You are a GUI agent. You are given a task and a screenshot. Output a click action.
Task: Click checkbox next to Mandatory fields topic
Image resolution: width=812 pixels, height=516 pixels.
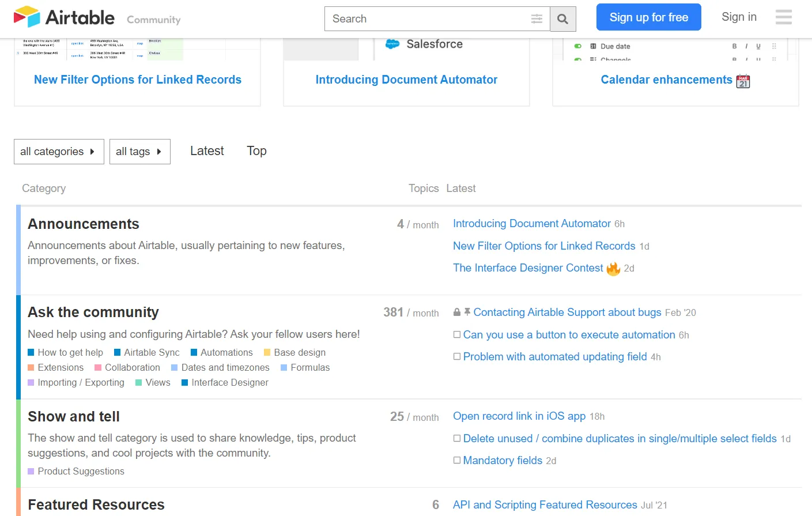coord(457,460)
